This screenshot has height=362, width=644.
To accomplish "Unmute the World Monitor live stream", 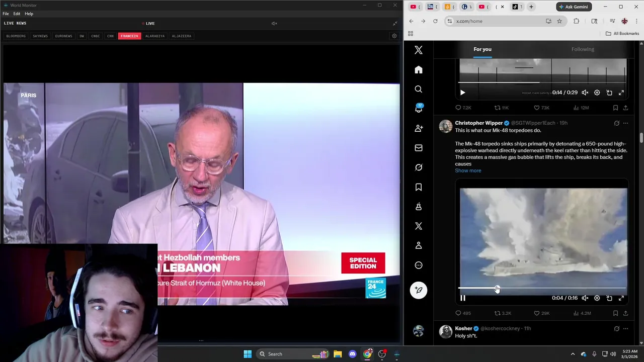I will [274, 23].
